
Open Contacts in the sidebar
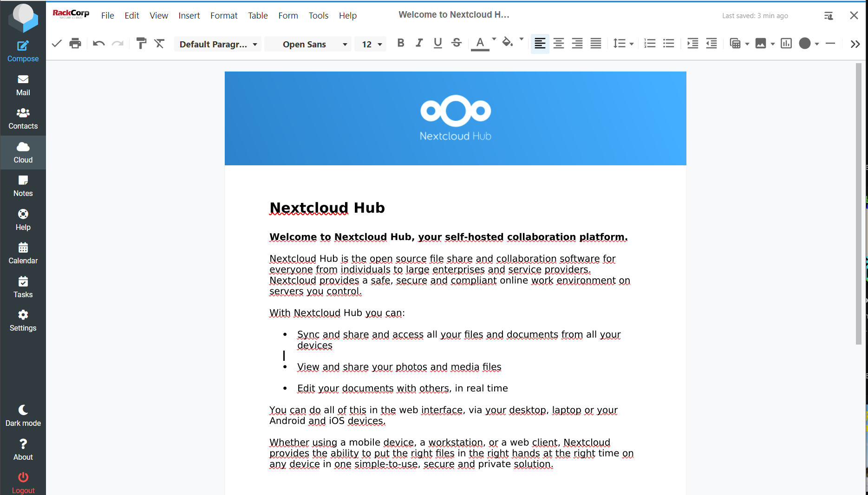coord(23,119)
